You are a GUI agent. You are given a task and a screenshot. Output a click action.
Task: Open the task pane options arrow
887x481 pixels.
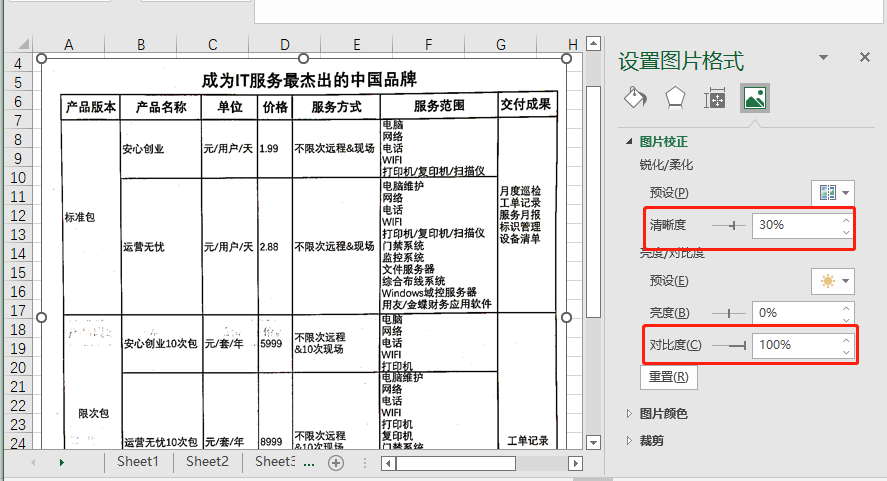point(823,58)
